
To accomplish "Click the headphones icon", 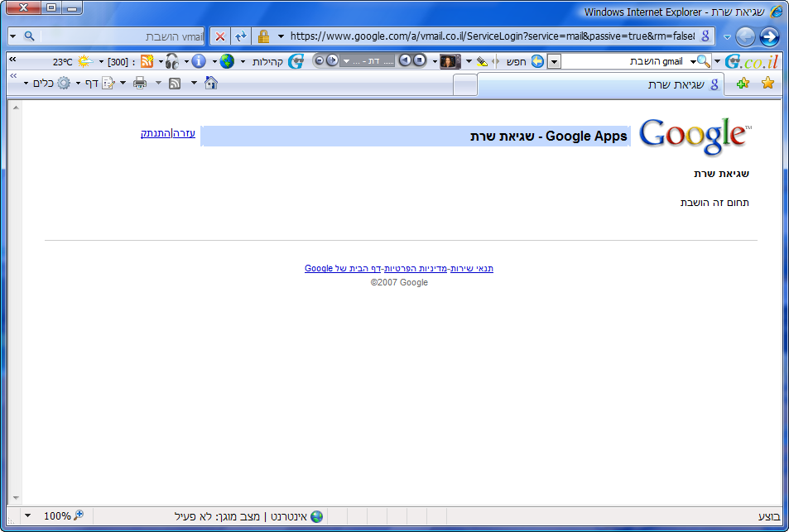I will click(171, 61).
